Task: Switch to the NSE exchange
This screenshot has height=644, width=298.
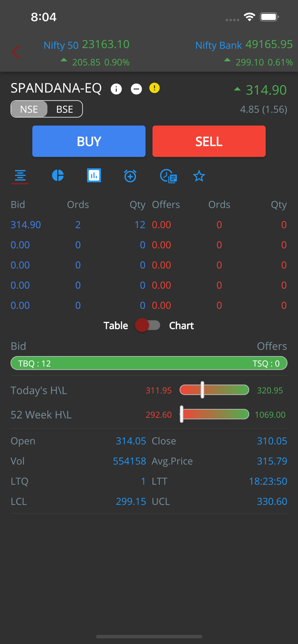Action: 29,109
